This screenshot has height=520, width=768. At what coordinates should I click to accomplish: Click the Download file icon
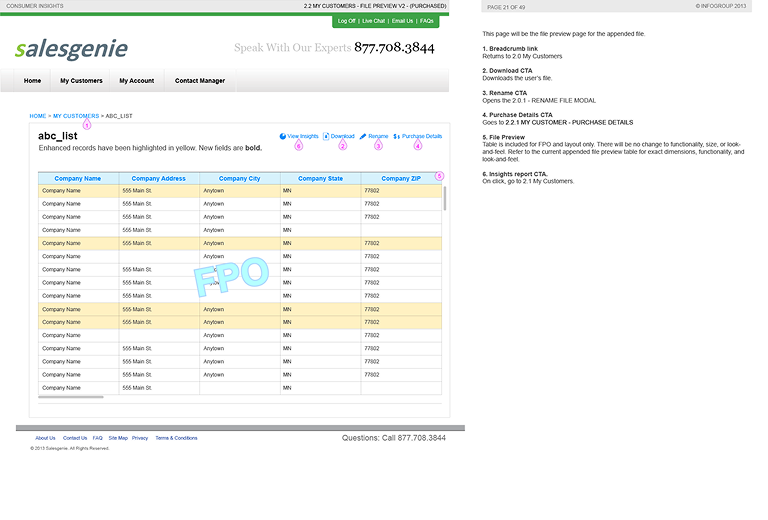(x=326, y=137)
